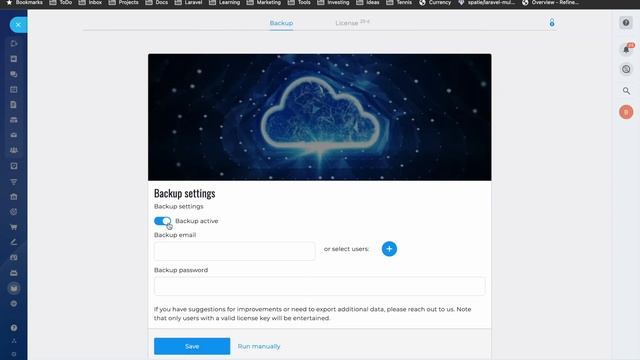Click the help button in top right panel

click(626, 23)
